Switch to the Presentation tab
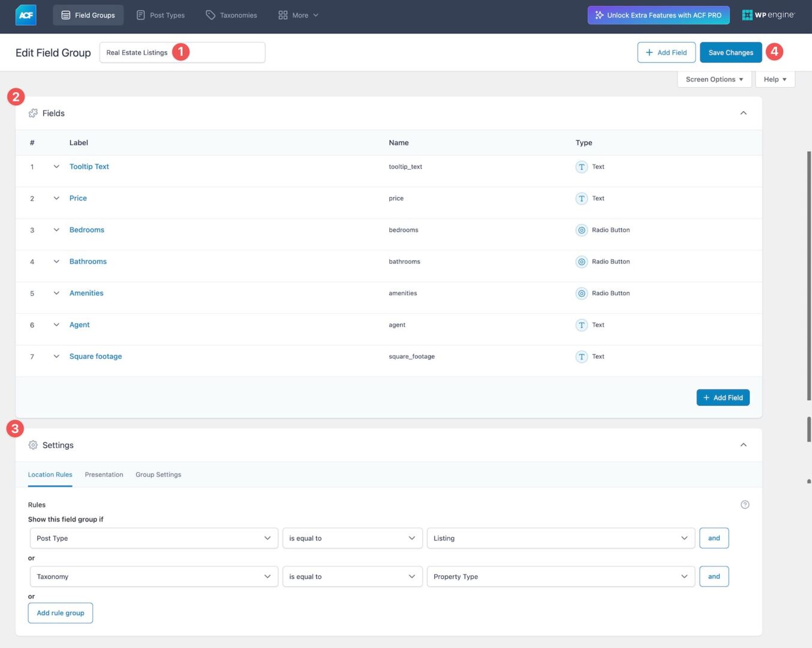The image size is (812, 648). coord(104,475)
